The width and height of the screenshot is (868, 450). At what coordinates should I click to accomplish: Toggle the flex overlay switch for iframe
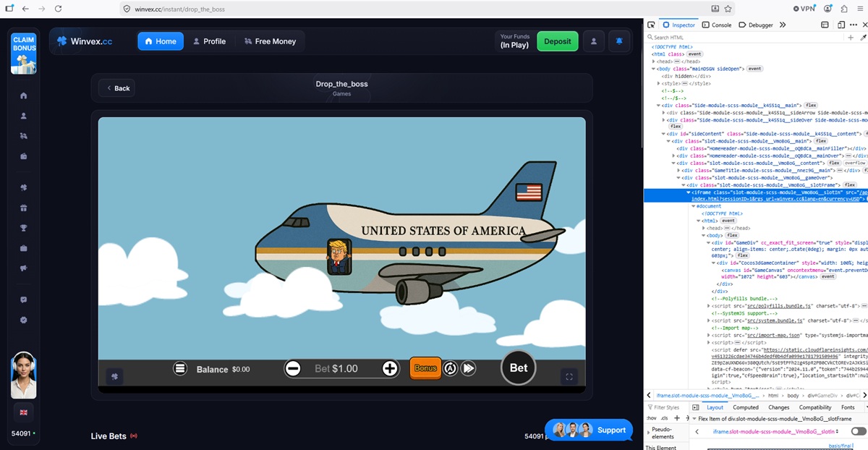(x=859, y=431)
